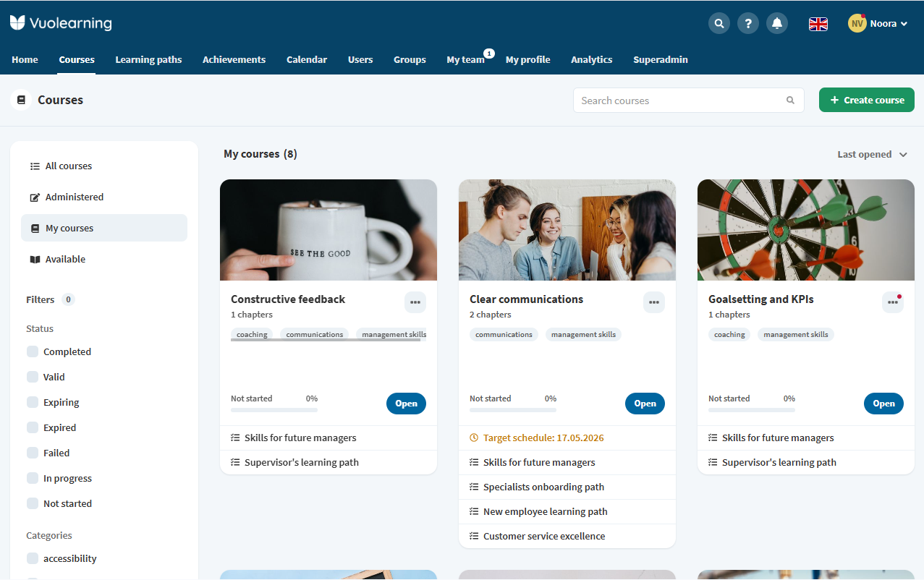This screenshot has height=580, width=924.
Task: Expand the Noora user menu chevron
Action: point(904,24)
